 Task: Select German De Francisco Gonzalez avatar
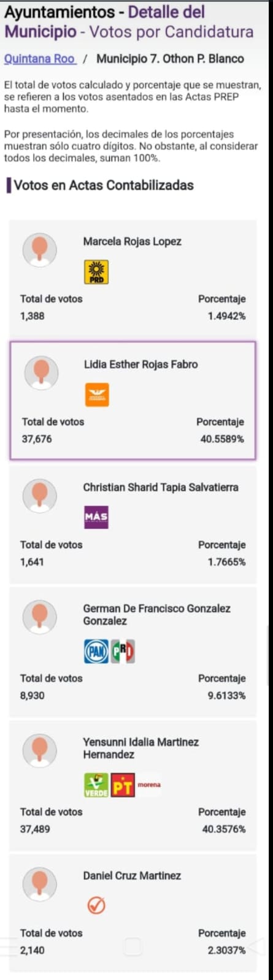(x=40, y=616)
